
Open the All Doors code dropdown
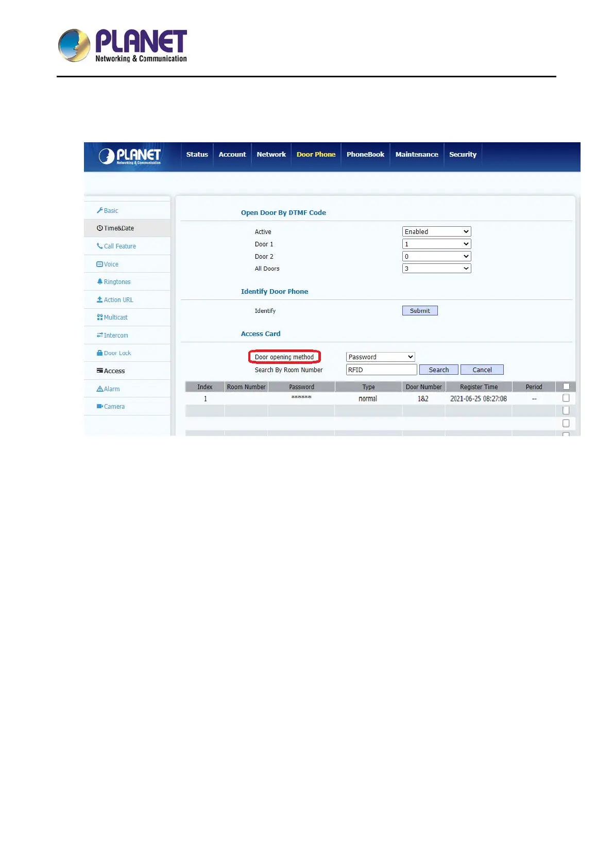coord(436,268)
